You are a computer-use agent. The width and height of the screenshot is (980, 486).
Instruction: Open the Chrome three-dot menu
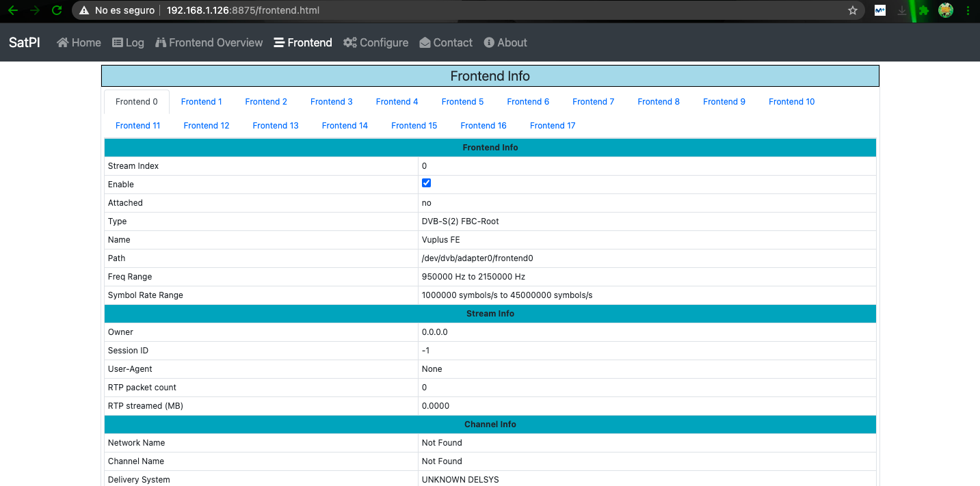click(x=968, y=10)
